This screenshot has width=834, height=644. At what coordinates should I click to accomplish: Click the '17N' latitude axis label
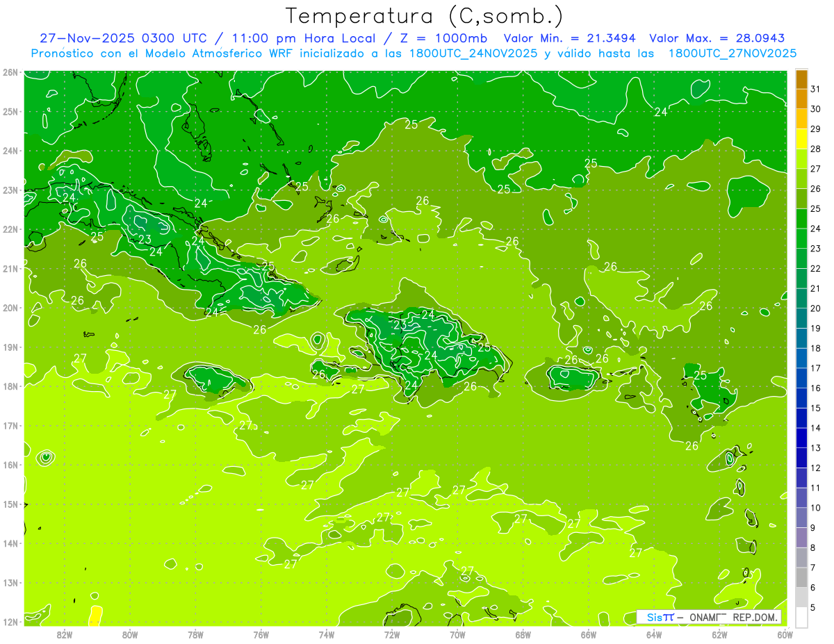[10, 425]
